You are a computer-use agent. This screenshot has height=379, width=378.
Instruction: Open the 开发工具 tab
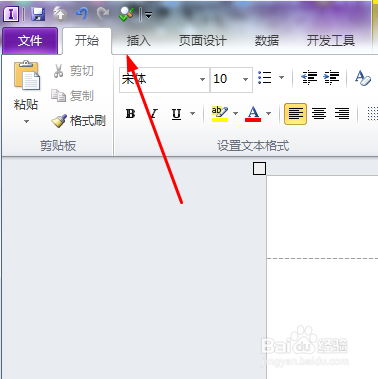tap(331, 41)
